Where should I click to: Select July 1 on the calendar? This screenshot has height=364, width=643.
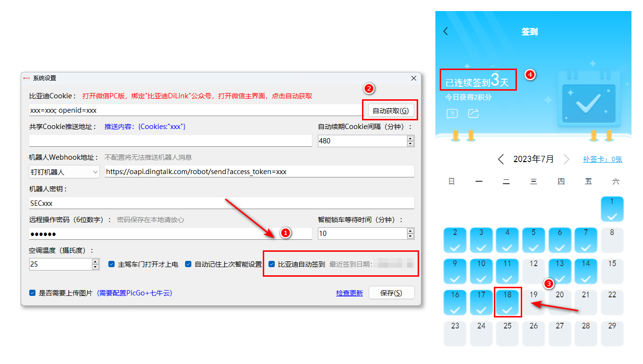[612, 209]
